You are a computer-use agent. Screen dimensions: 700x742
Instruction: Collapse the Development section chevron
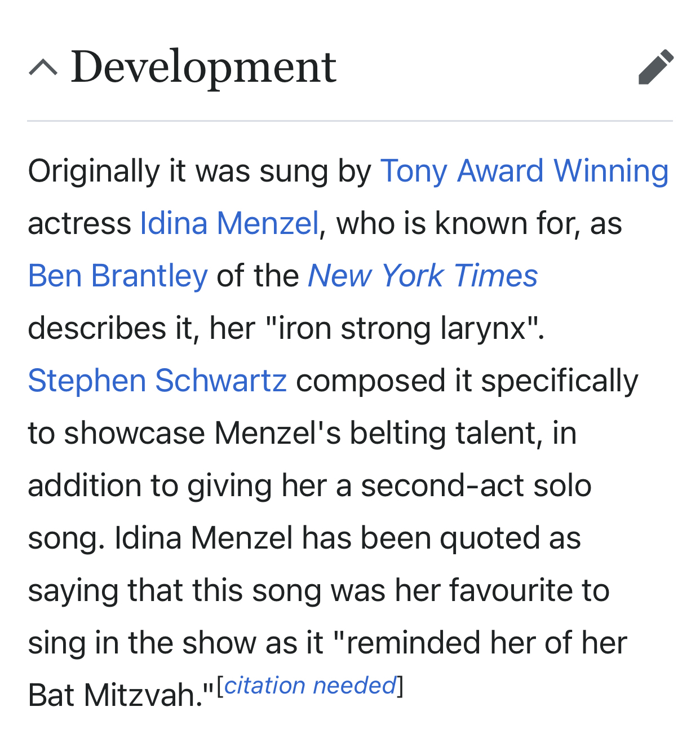coord(43,68)
